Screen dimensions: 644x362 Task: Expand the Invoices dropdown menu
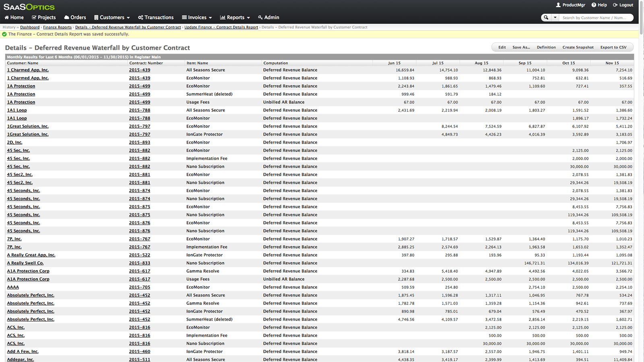point(197,18)
